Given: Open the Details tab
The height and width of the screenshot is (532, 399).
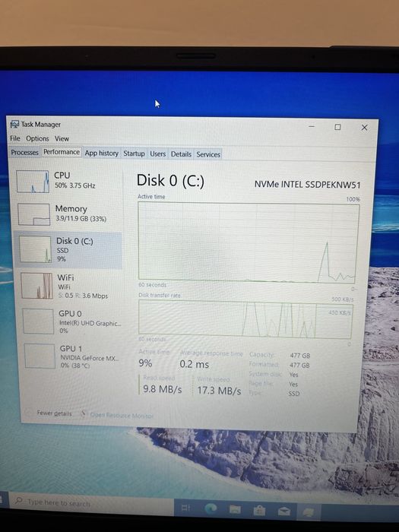Looking at the screenshot, I should pyautogui.click(x=181, y=154).
